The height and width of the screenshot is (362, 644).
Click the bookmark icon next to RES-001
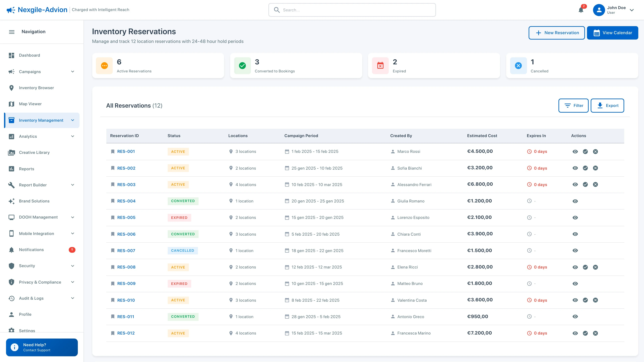(113, 151)
